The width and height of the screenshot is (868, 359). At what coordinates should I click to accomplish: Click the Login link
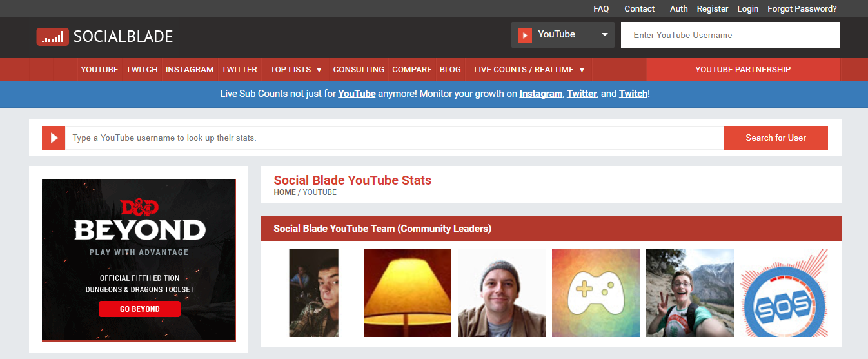(747, 9)
